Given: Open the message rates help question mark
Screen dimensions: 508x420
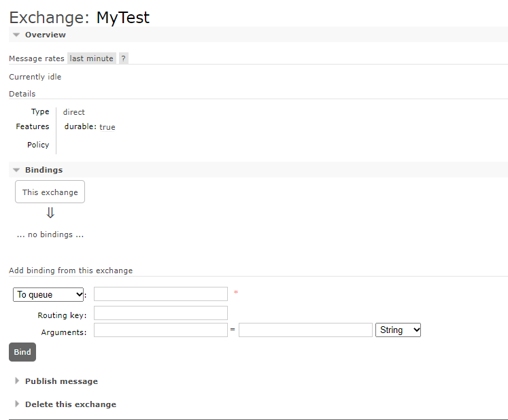Looking at the screenshot, I should pyautogui.click(x=123, y=58).
